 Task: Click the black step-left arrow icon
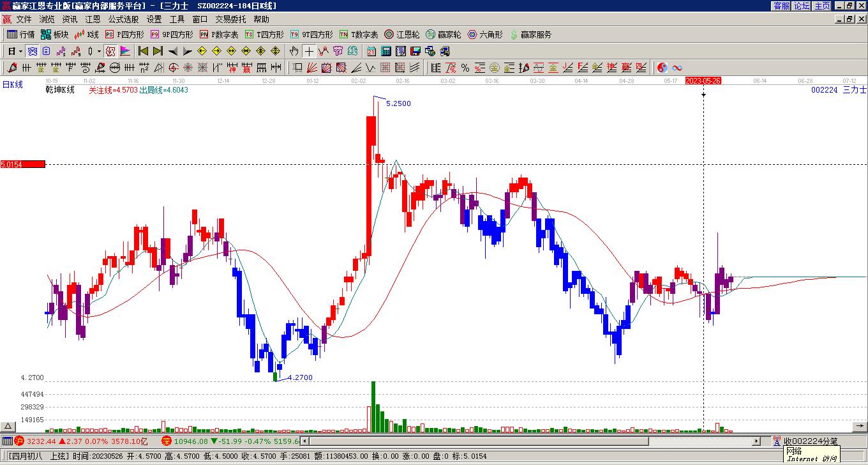(x=172, y=51)
